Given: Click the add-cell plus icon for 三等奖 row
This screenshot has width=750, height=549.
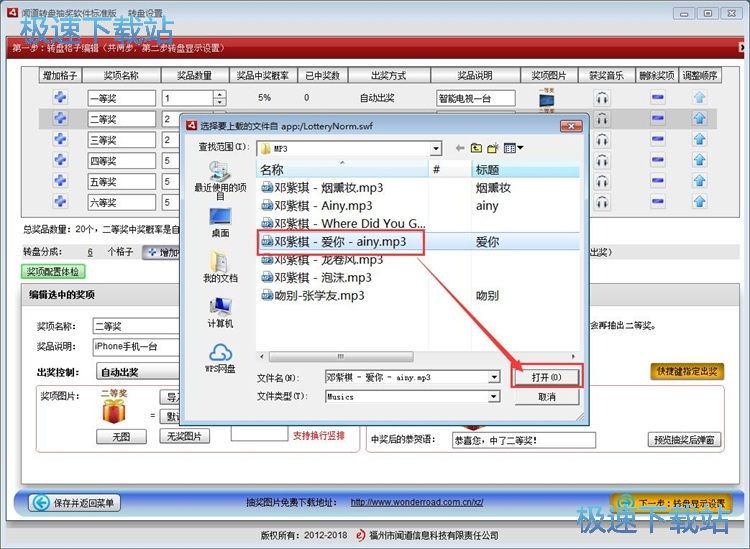Looking at the screenshot, I should click(60, 139).
